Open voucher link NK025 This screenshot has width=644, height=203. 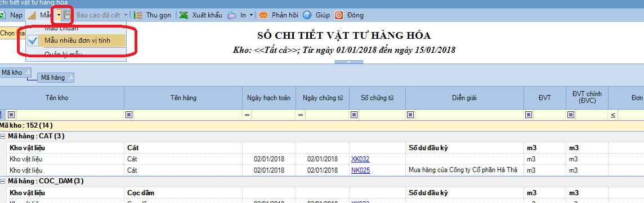click(x=361, y=170)
